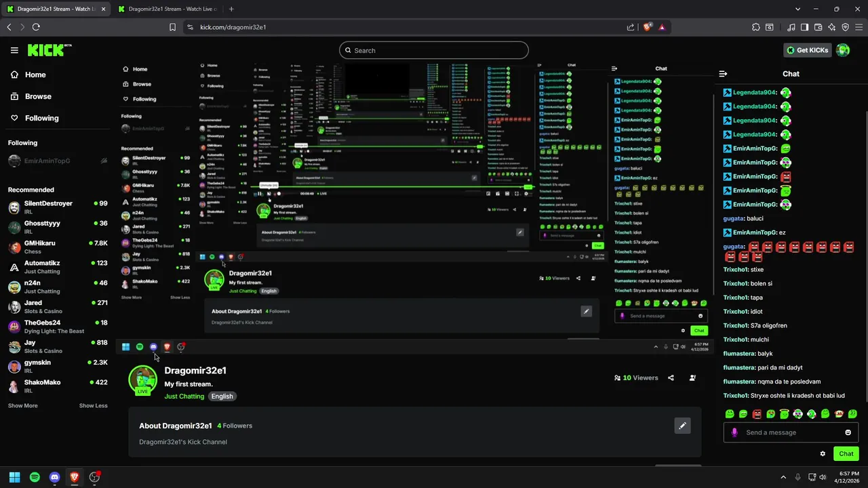Open the Brave Wallet icon
Viewport: 868px width, 488px height.
coord(818,27)
